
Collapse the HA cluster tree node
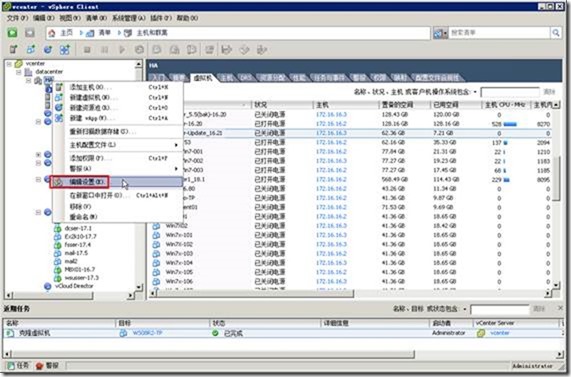click(x=28, y=80)
